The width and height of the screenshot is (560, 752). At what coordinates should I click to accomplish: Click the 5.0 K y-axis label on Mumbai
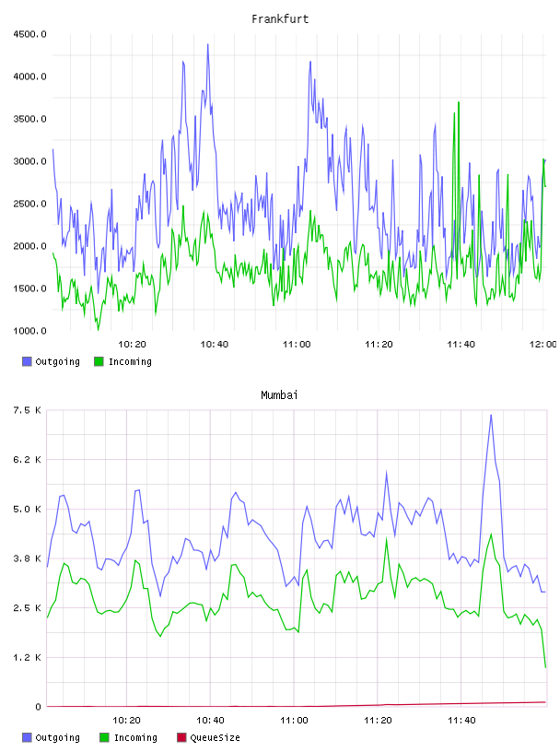point(27,510)
